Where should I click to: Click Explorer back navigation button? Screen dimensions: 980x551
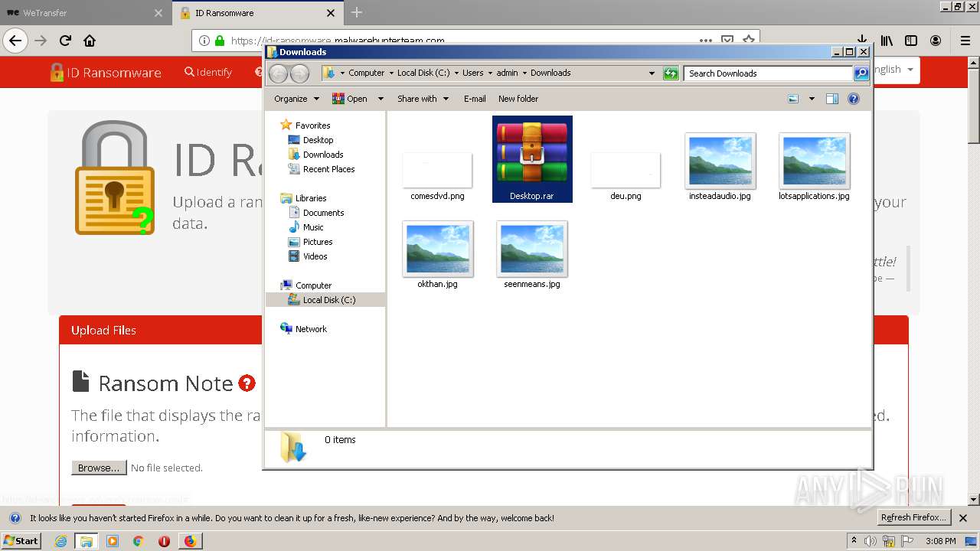(x=278, y=73)
